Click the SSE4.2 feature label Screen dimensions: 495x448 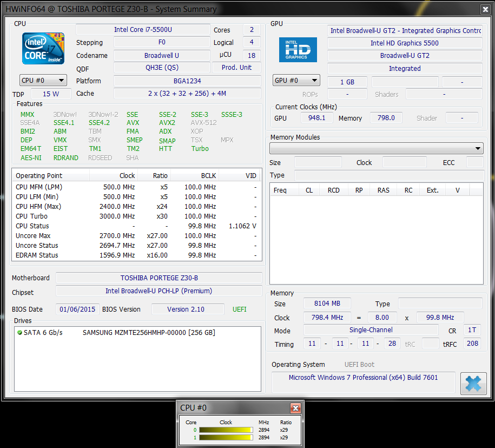tap(99, 122)
